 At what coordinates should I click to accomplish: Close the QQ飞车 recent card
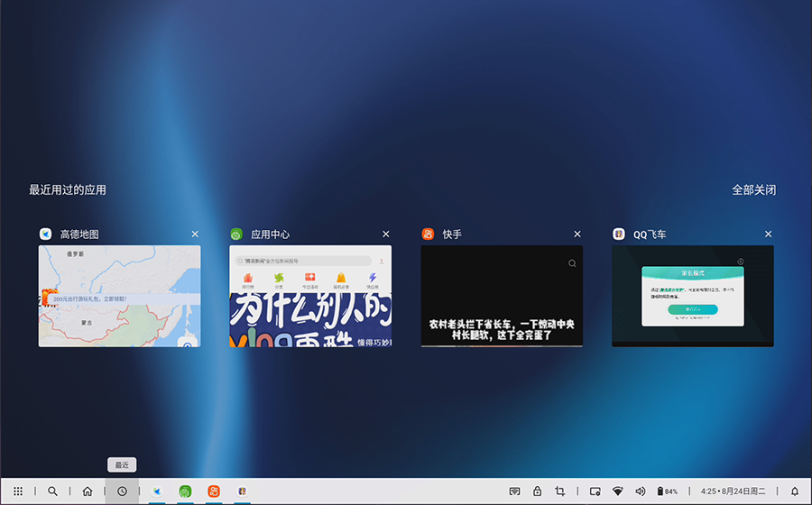pyautogui.click(x=769, y=234)
